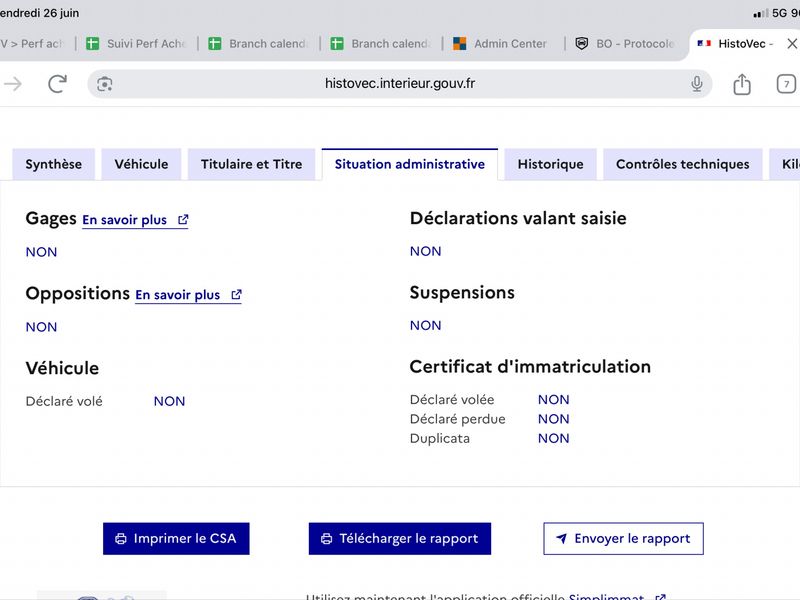
Task: Open the Véhicule tab
Action: pyautogui.click(x=141, y=164)
